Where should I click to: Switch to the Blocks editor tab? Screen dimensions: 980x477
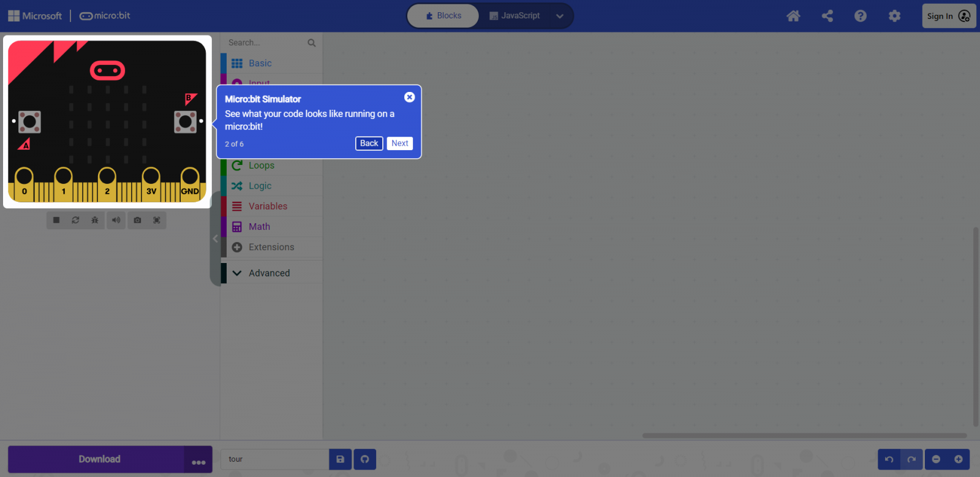pos(443,16)
